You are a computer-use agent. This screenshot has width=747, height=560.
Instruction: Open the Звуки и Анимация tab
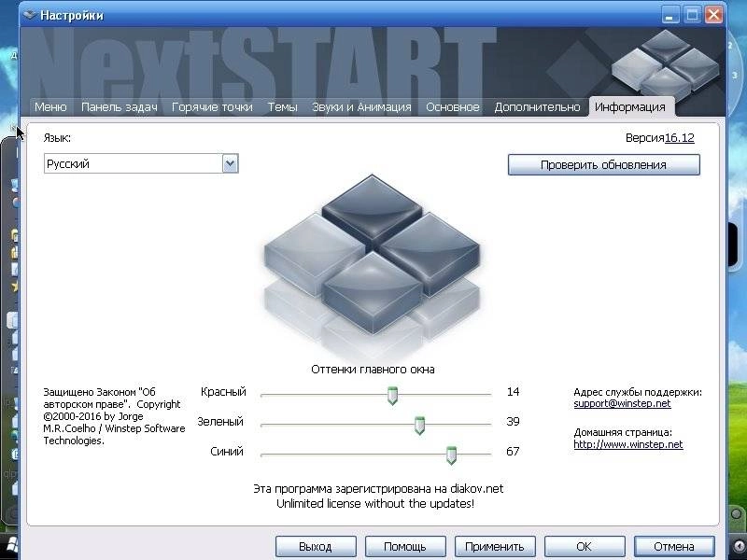361,106
